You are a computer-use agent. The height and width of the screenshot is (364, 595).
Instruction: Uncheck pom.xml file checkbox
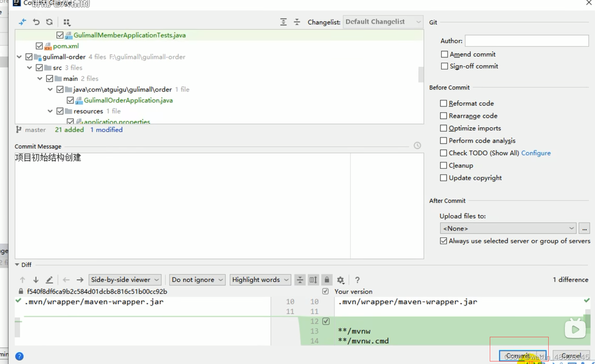click(39, 46)
